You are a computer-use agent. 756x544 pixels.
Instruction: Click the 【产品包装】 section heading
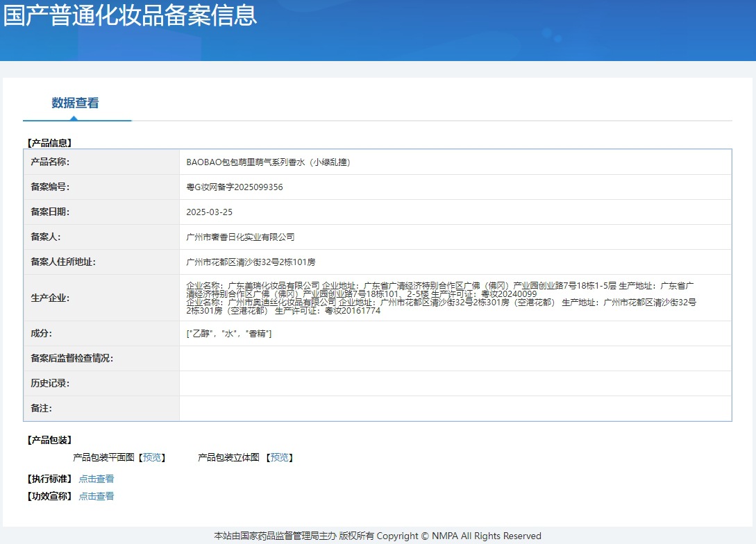tap(49, 440)
